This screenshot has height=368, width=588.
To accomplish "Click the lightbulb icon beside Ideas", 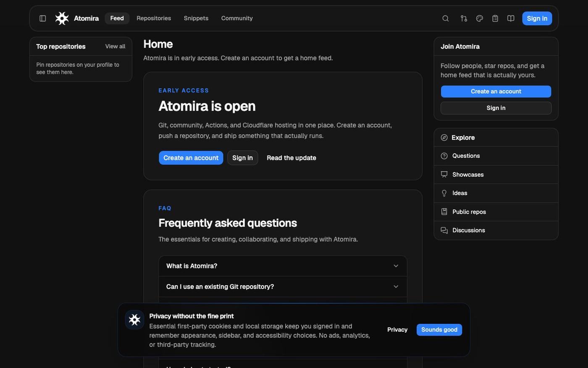I will (x=444, y=193).
